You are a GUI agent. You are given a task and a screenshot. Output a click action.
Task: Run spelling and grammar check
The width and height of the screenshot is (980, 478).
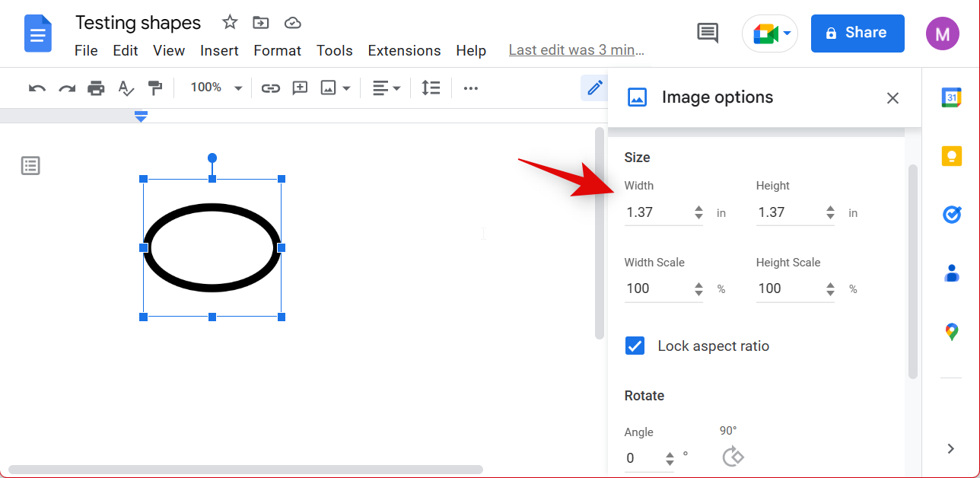pos(126,88)
